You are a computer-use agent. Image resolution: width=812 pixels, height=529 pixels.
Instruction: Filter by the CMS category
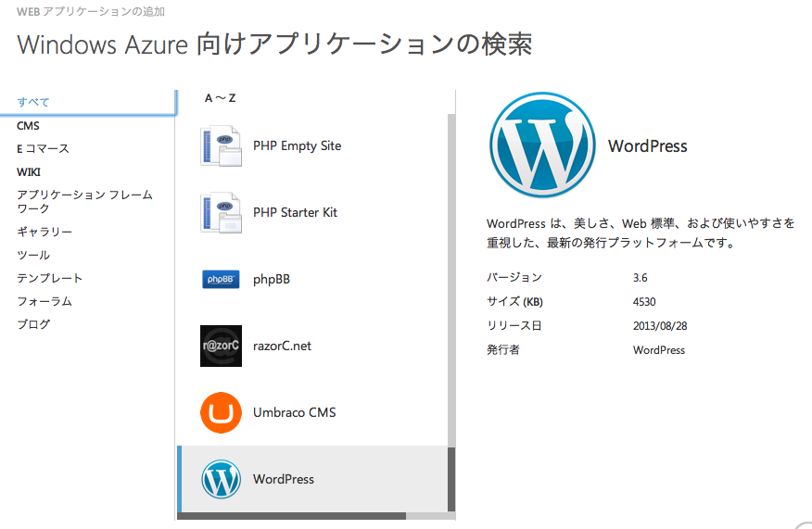[x=28, y=126]
